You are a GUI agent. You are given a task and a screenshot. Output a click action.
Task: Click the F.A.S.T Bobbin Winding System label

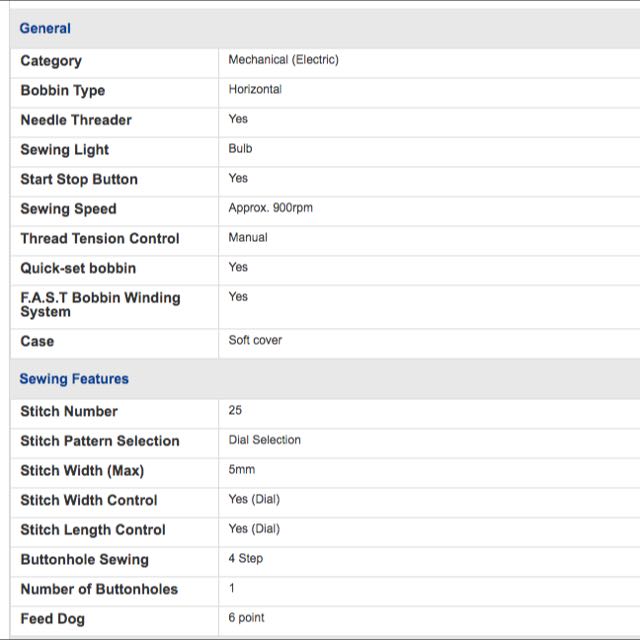tap(100, 304)
